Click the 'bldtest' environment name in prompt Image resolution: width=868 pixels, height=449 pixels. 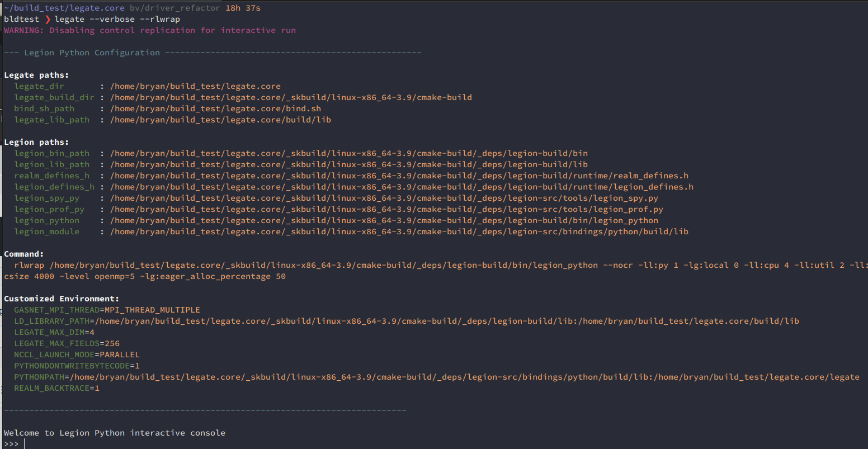(x=21, y=19)
